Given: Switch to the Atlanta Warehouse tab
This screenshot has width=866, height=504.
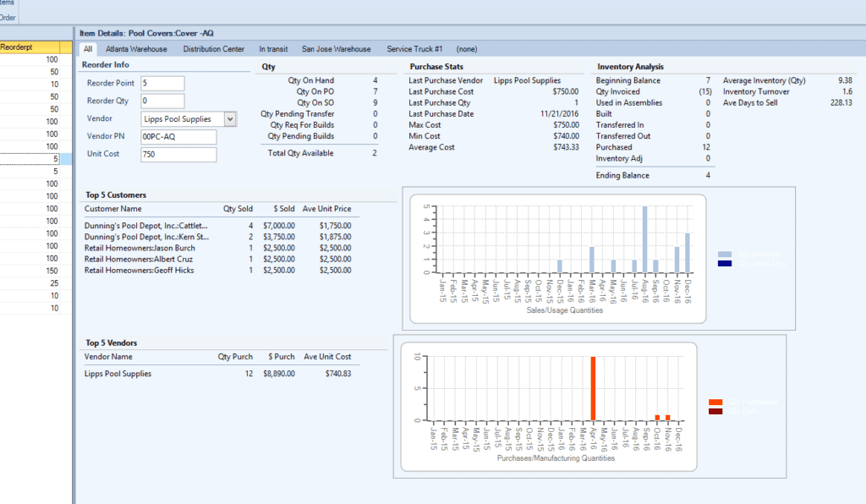Looking at the screenshot, I should click(136, 49).
